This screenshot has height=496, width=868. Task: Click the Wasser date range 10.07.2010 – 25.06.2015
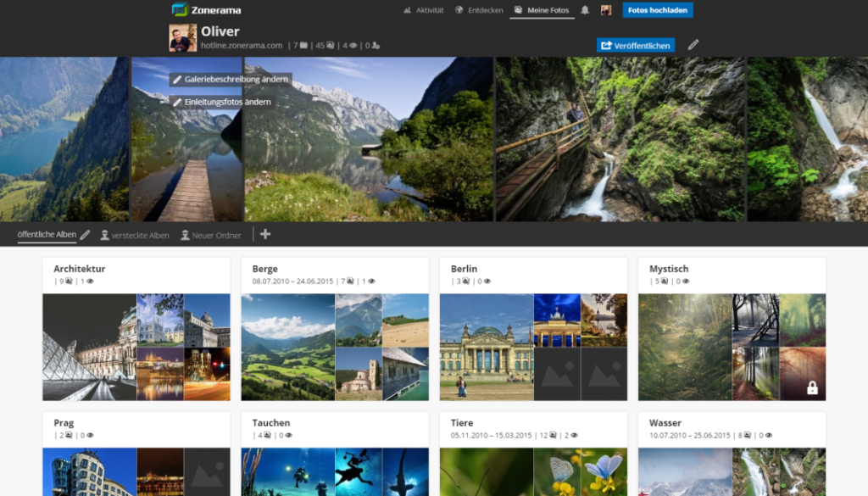click(690, 435)
